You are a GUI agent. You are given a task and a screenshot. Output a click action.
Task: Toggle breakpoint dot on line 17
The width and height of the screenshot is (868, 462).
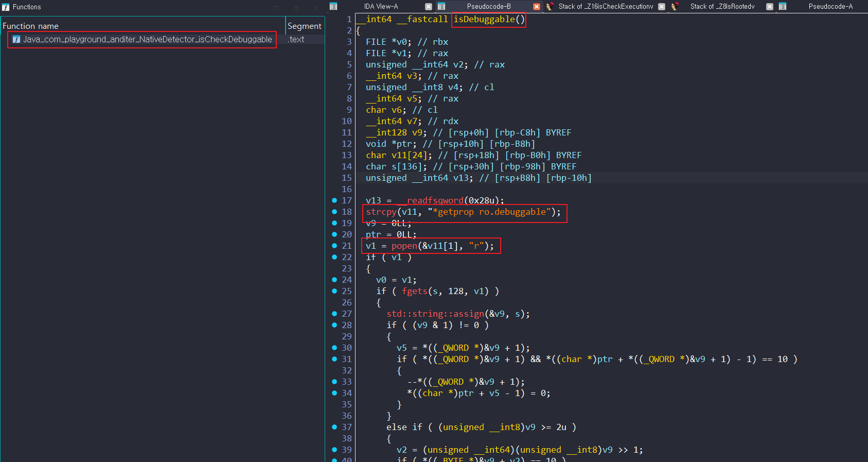coord(334,200)
